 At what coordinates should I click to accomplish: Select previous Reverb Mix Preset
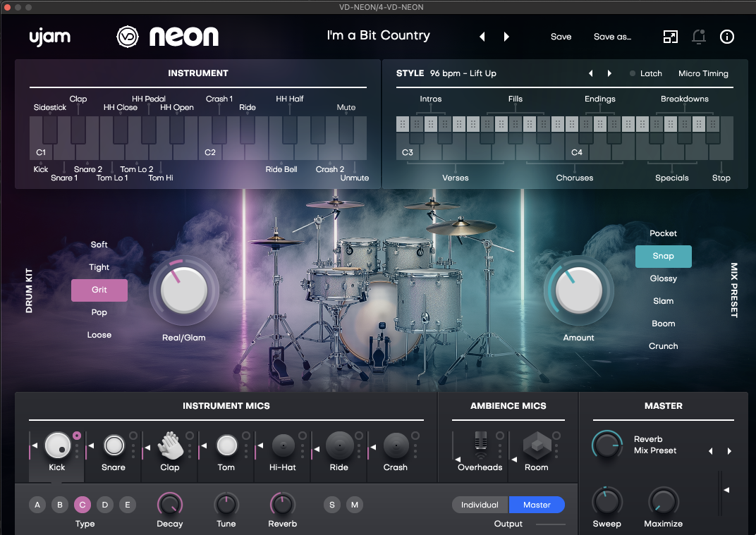[x=711, y=451]
